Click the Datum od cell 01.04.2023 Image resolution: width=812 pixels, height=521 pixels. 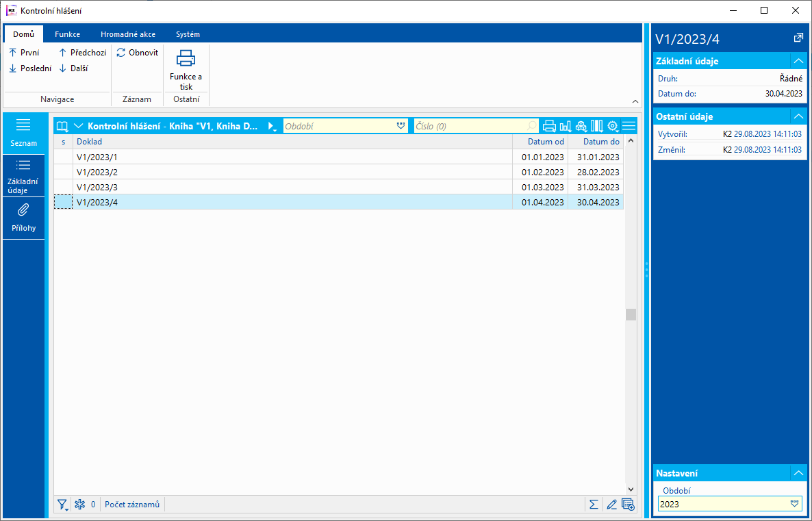point(540,202)
